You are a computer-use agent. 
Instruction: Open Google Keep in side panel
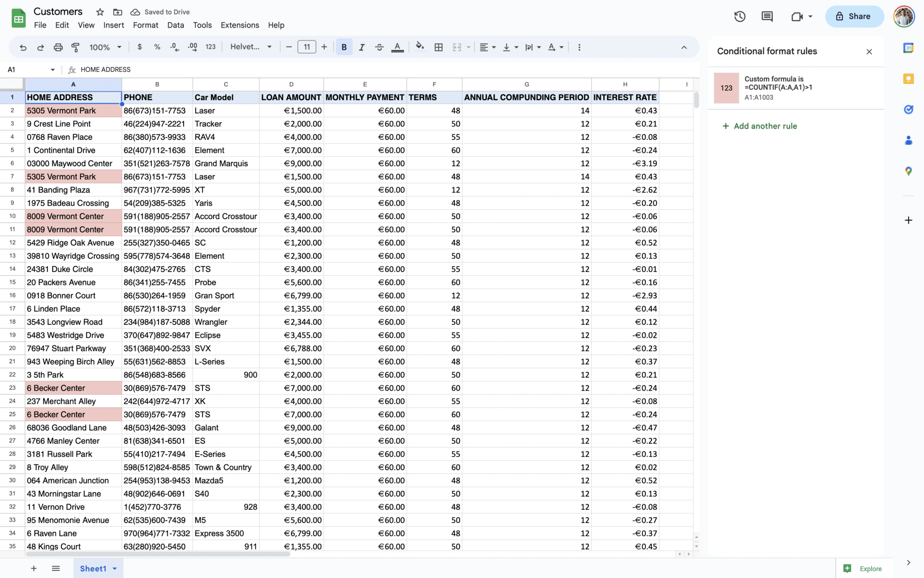[x=908, y=79]
